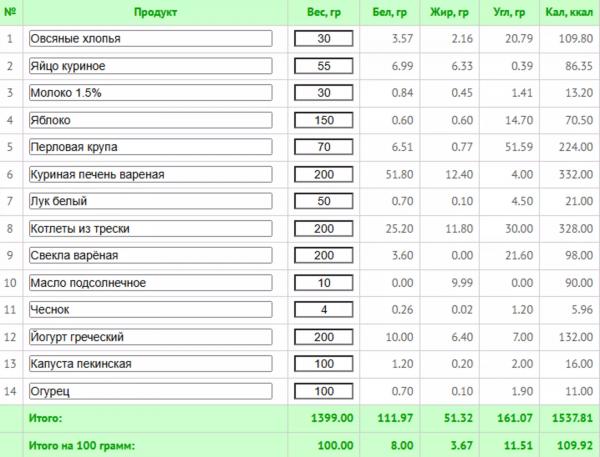Select the weight field for Перловая крупа
Screen dimensions: 600x457
(x=324, y=147)
